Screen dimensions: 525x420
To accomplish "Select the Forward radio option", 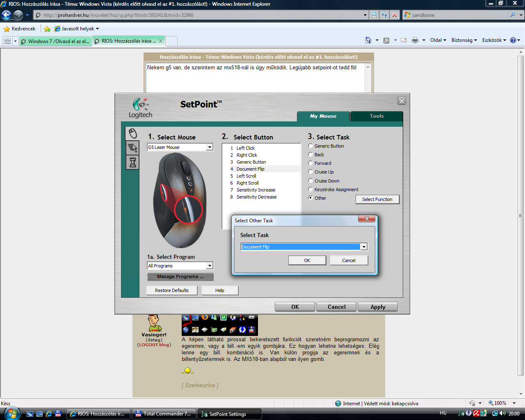I will coord(310,163).
